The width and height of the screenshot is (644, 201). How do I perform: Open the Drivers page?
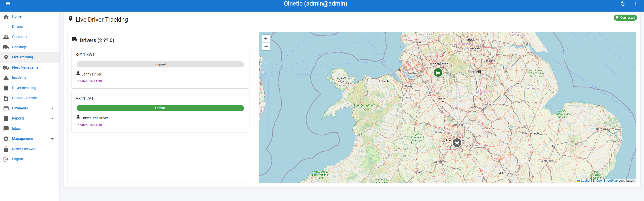click(x=17, y=27)
